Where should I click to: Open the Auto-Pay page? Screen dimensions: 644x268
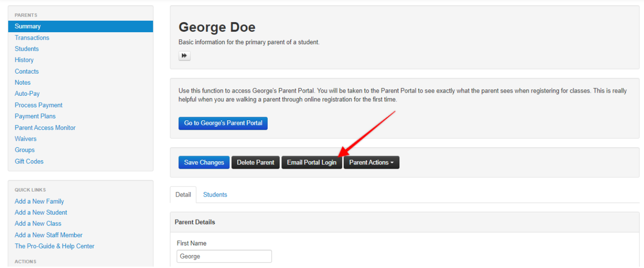(27, 93)
